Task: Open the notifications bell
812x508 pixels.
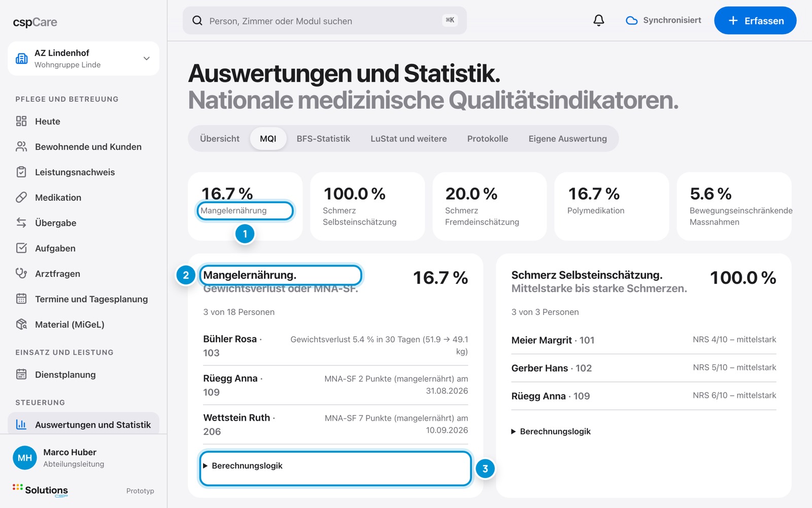Action: coord(599,20)
